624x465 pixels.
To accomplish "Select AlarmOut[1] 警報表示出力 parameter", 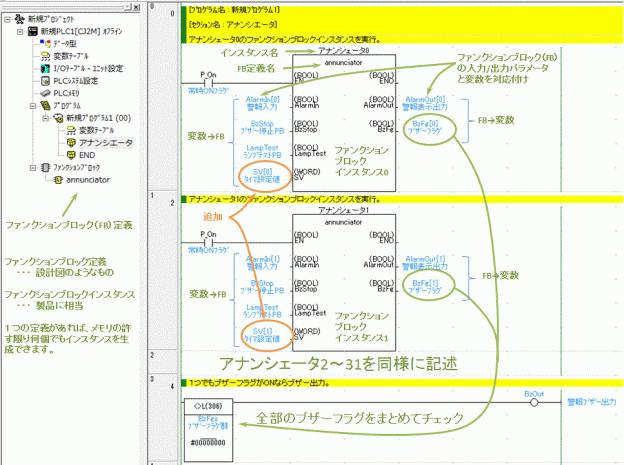I will pos(425,263).
